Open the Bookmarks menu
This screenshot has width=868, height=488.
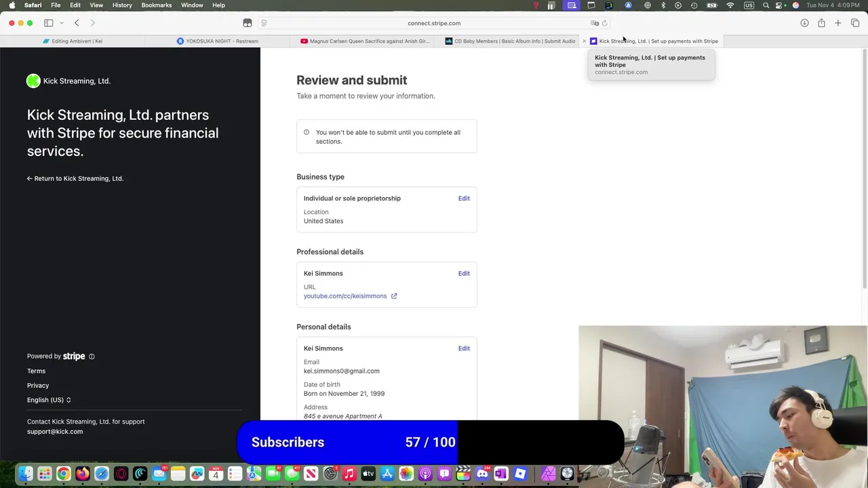tap(157, 5)
